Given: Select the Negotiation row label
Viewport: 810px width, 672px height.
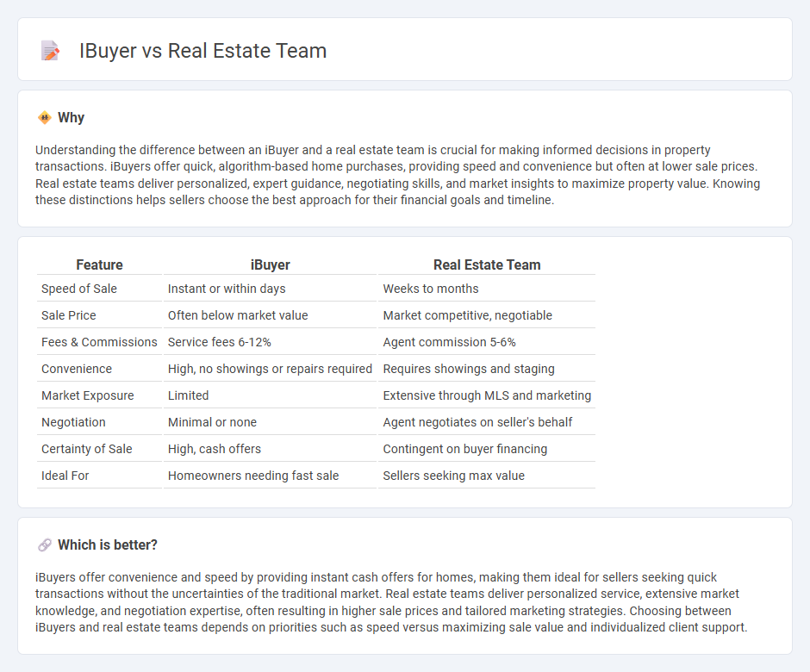Looking at the screenshot, I should click(x=73, y=422).
